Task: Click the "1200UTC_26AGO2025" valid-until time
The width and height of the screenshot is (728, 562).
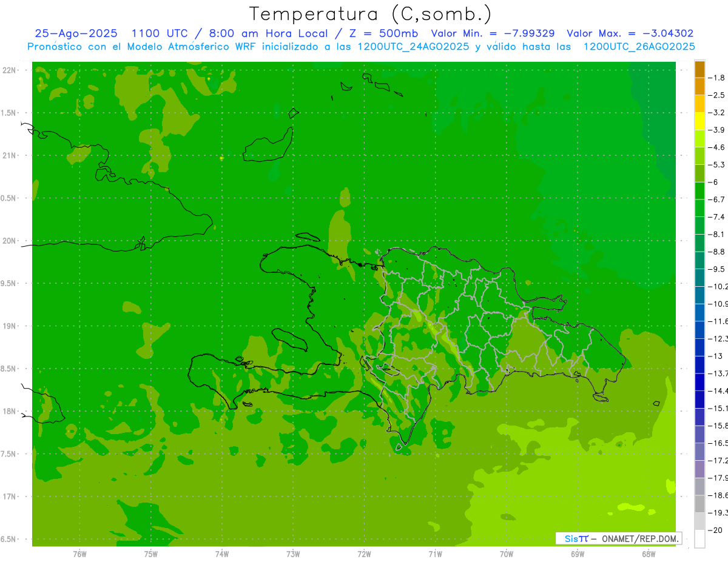Action: 639,47
